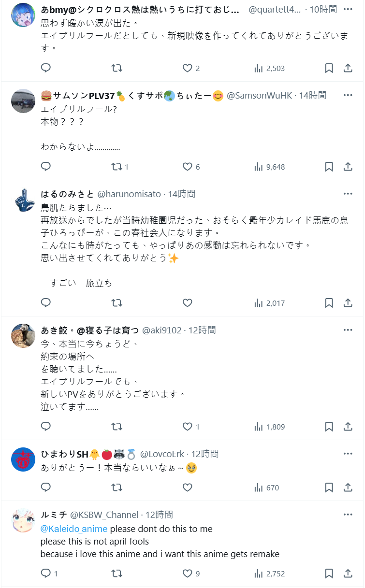Expand the more menu on KSBW_Channel's tweet
This screenshot has width=365, height=588.
(348, 515)
